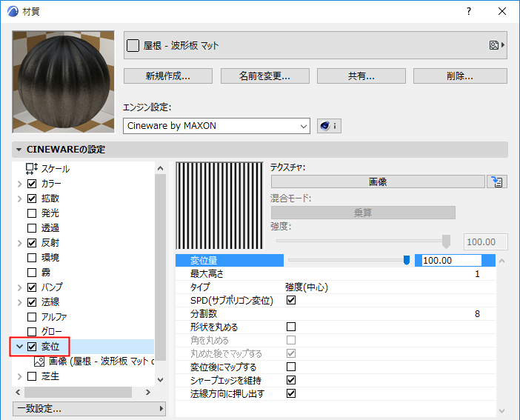Screen dimensions: 520x420
Task: Click the 変位量 slider handle
Action: pyautogui.click(x=406, y=261)
